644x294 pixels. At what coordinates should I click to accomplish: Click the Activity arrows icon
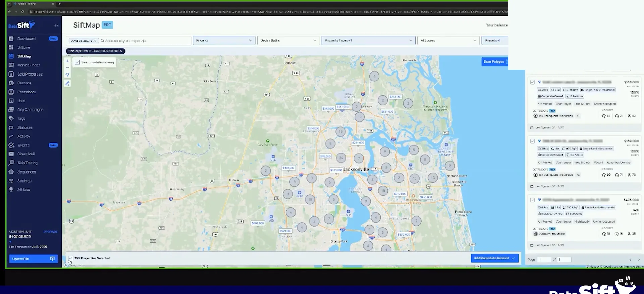point(11,136)
